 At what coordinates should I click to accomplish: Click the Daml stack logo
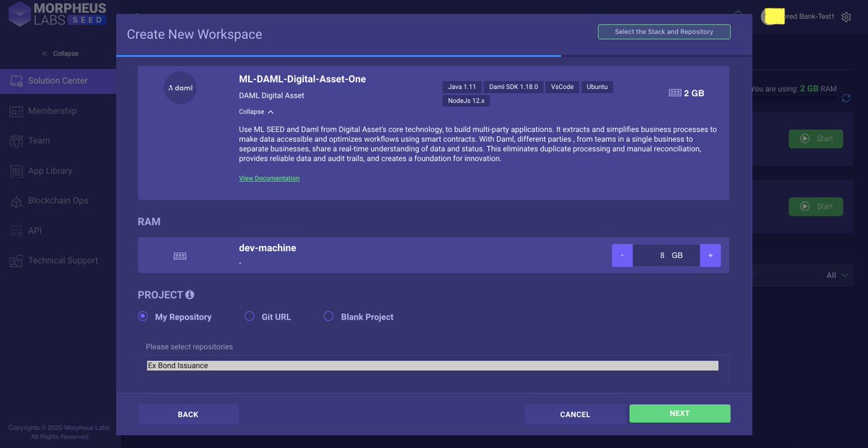click(x=180, y=88)
